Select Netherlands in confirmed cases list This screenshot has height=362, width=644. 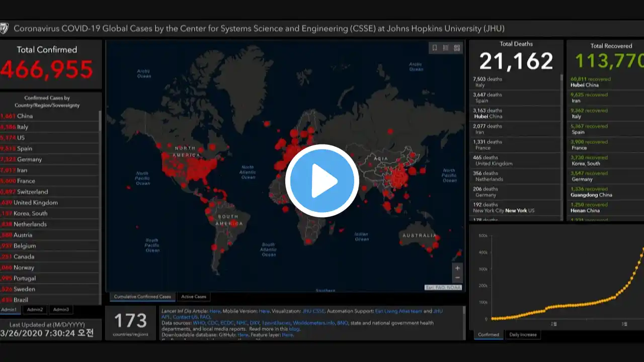[50, 224]
